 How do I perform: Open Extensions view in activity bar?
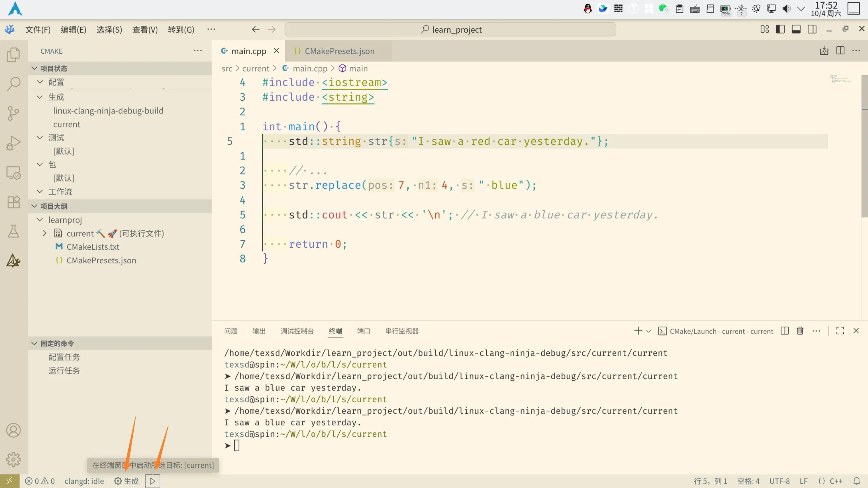pyautogui.click(x=13, y=202)
